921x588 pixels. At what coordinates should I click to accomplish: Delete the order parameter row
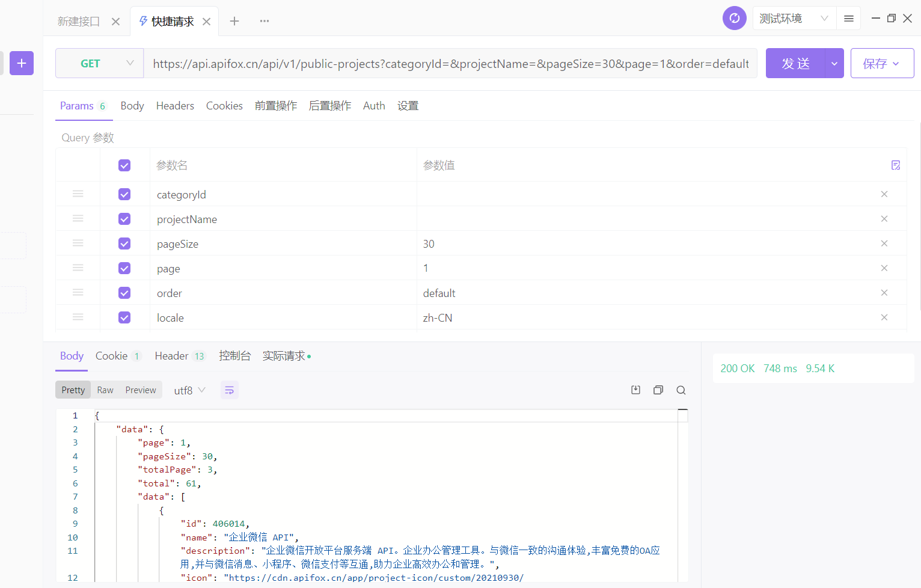tap(884, 293)
